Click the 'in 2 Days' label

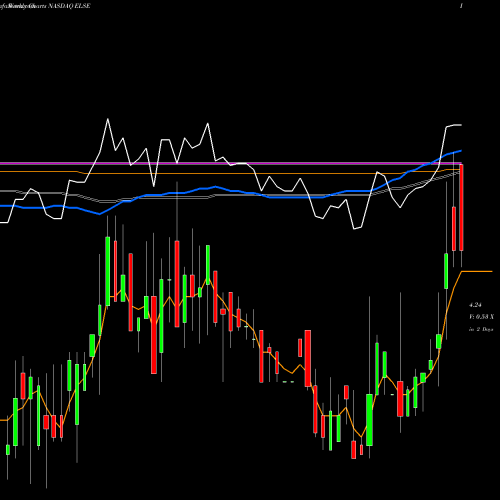coord(481,329)
